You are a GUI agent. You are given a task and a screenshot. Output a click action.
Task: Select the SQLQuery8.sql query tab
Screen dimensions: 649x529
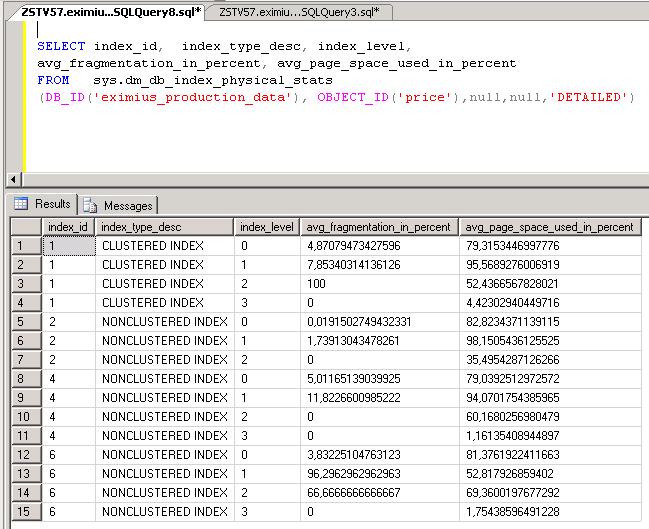pyautogui.click(x=111, y=11)
